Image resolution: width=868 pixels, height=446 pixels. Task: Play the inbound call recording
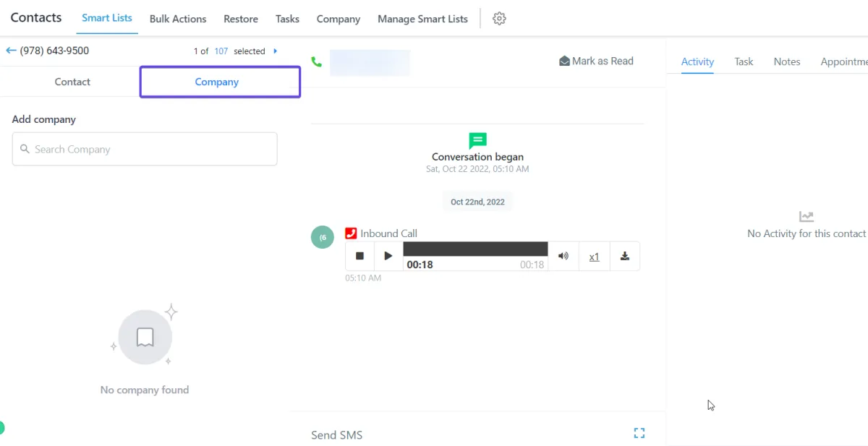[388, 256]
